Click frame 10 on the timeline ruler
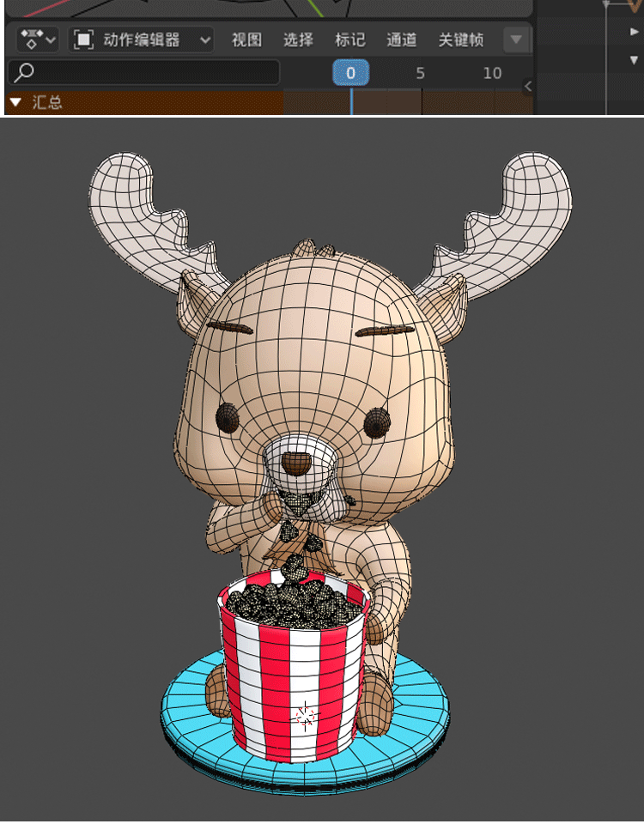644x824 pixels. coord(492,73)
